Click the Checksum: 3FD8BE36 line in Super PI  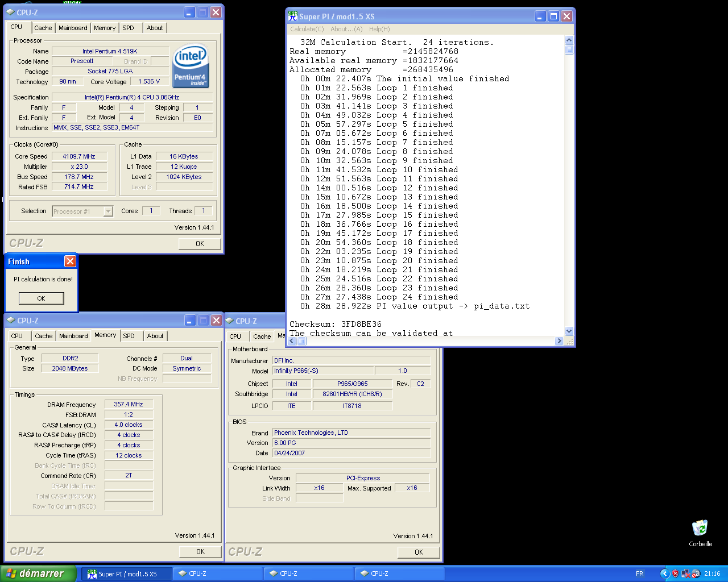click(336, 324)
